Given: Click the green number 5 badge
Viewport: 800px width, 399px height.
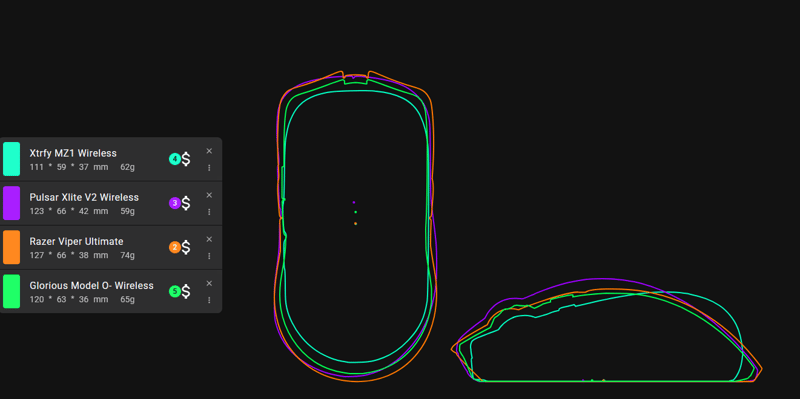Looking at the screenshot, I should point(174,291).
